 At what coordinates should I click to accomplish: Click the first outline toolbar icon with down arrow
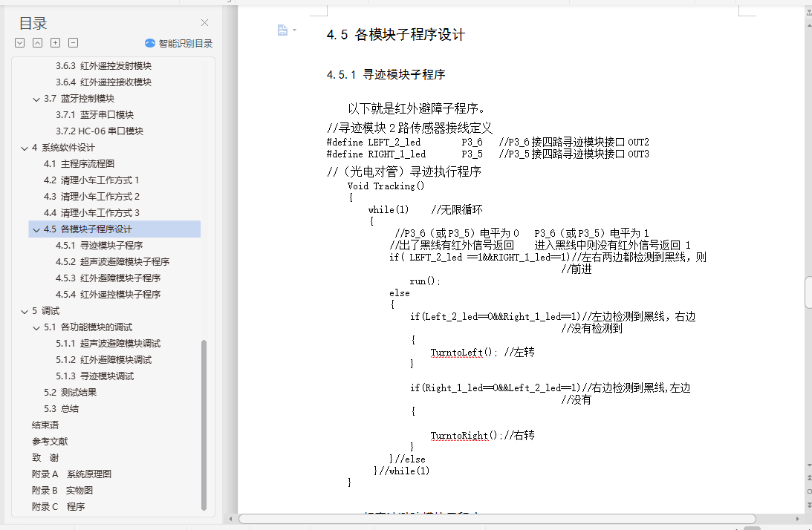pyautogui.click(x=19, y=43)
